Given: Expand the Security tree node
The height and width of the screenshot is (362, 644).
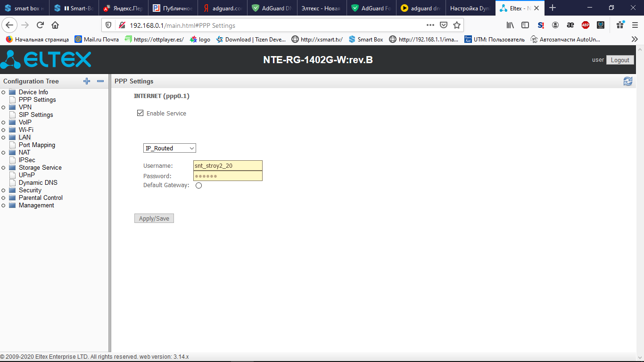Looking at the screenshot, I should pos(3,190).
